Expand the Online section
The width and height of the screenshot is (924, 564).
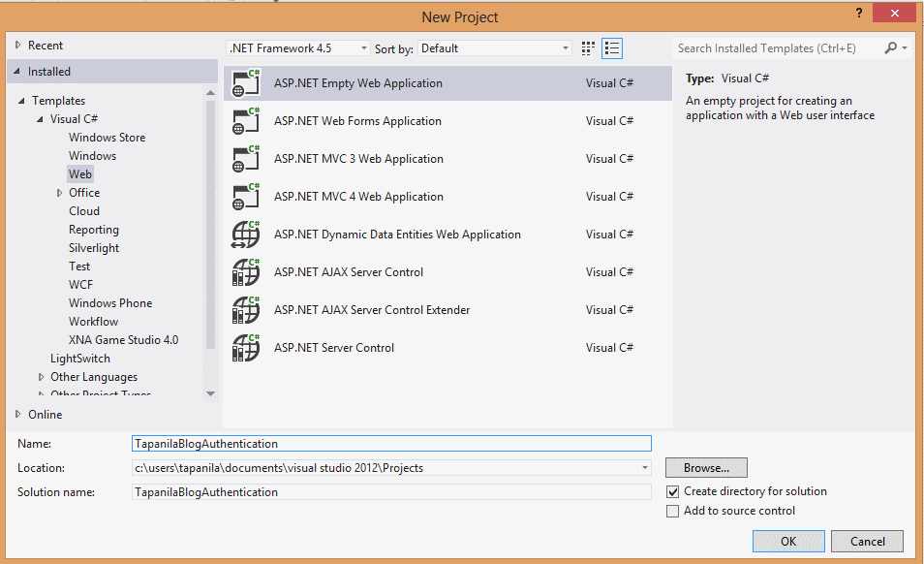[17, 415]
